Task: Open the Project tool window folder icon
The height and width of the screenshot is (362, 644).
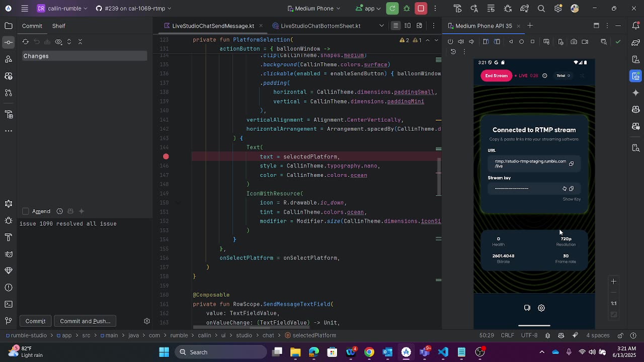Action: pyautogui.click(x=9, y=26)
